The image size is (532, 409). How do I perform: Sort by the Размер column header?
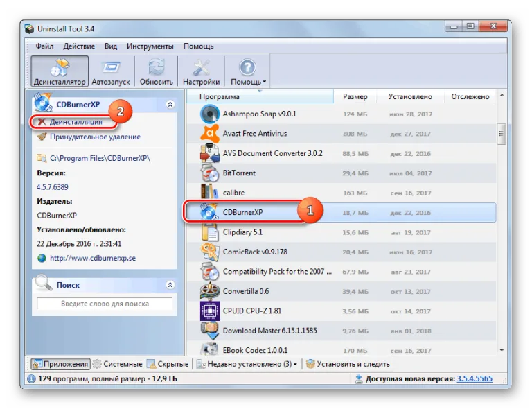tap(355, 97)
